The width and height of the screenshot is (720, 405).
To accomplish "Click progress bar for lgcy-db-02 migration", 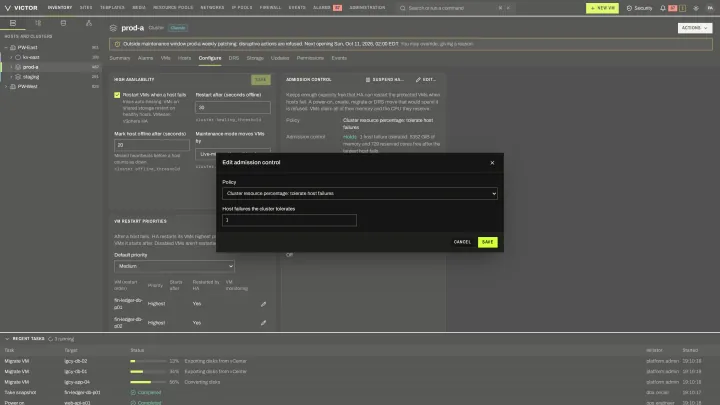I will (148, 361).
